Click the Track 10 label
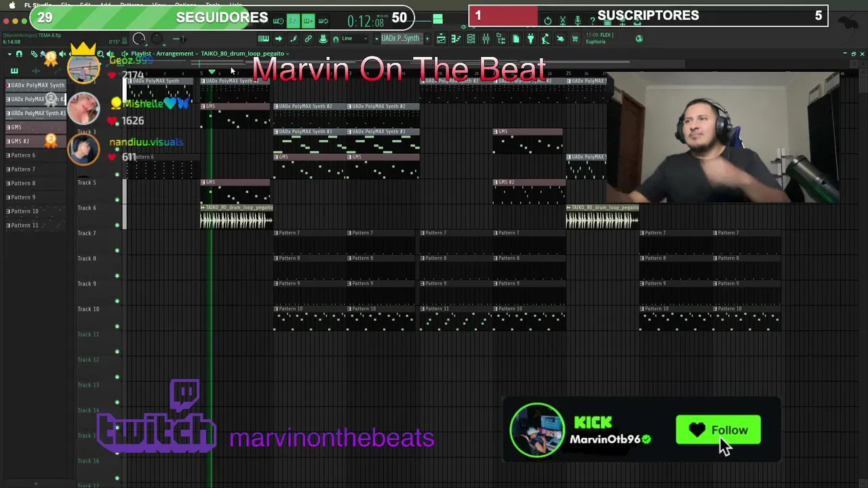This screenshot has height=488, width=868. coord(88,309)
